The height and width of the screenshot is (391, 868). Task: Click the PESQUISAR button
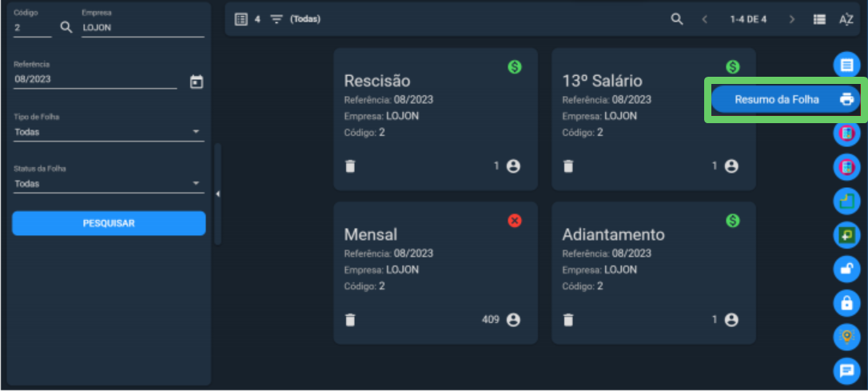tap(109, 223)
